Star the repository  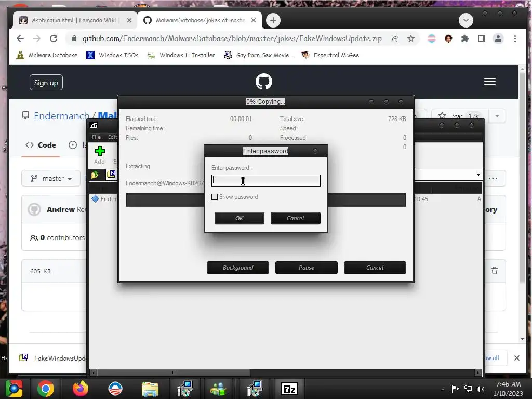click(x=459, y=116)
